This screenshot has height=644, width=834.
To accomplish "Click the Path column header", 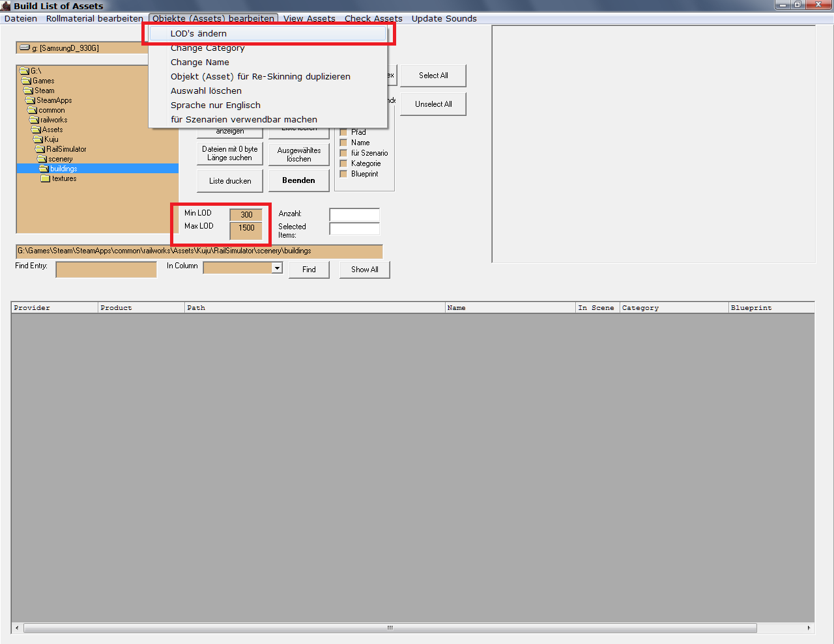I will pos(315,308).
